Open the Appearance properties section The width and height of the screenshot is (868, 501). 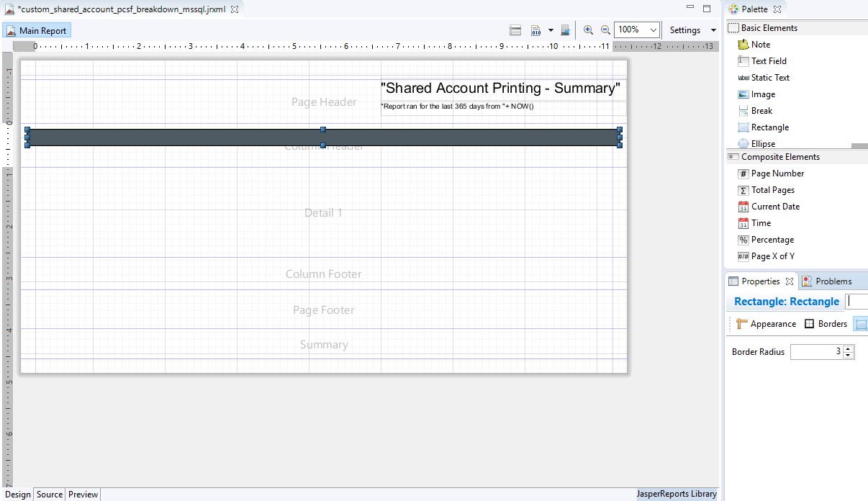[766, 324]
